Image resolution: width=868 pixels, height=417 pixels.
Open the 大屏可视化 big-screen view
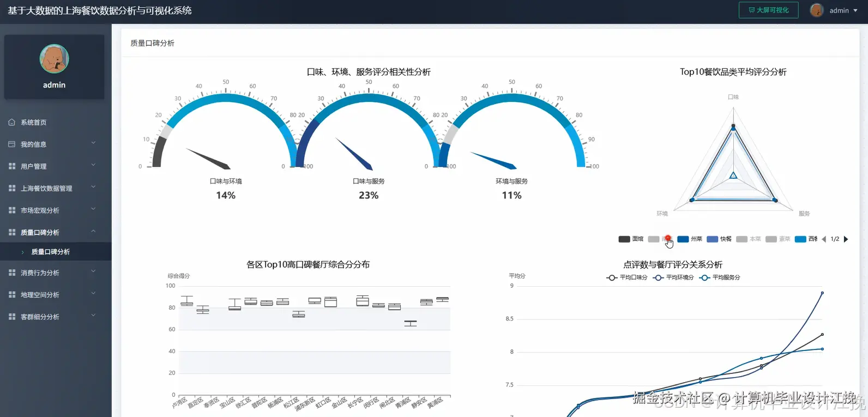point(768,10)
